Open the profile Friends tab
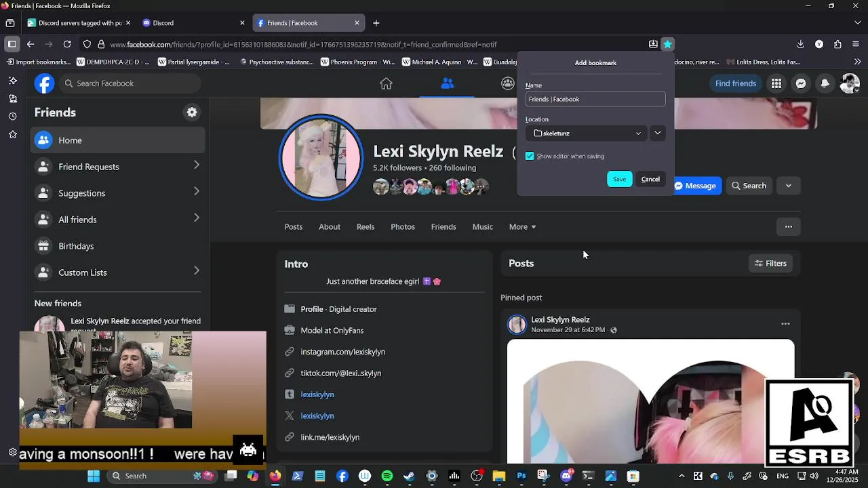 [x=443, y=227]
